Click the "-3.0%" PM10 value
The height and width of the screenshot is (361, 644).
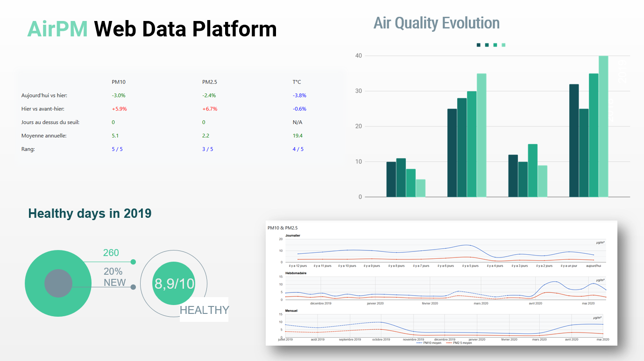coord(119,96)
